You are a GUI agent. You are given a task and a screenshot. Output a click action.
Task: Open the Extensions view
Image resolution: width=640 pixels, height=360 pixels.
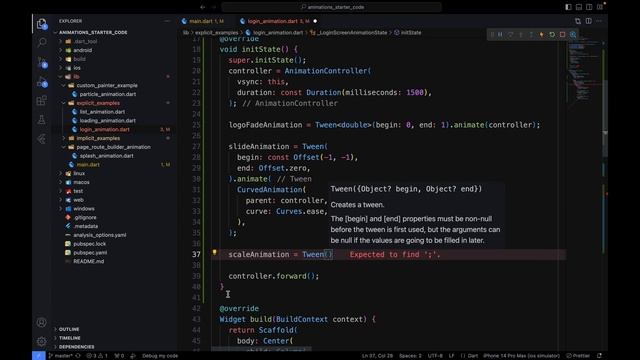pos(42,100)
